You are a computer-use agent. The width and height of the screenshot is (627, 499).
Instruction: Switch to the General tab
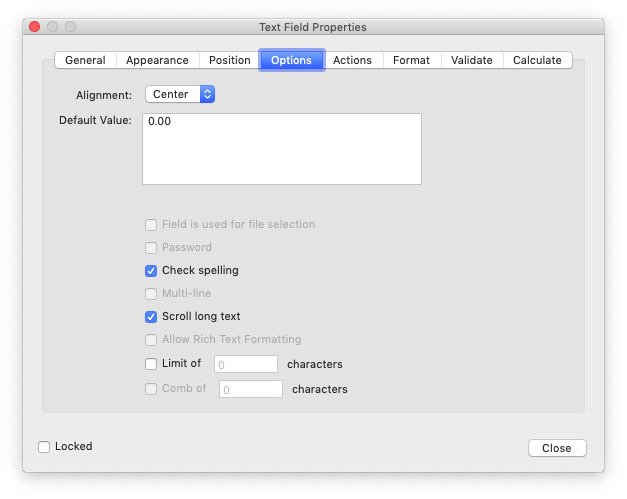[x=85, y=60]
